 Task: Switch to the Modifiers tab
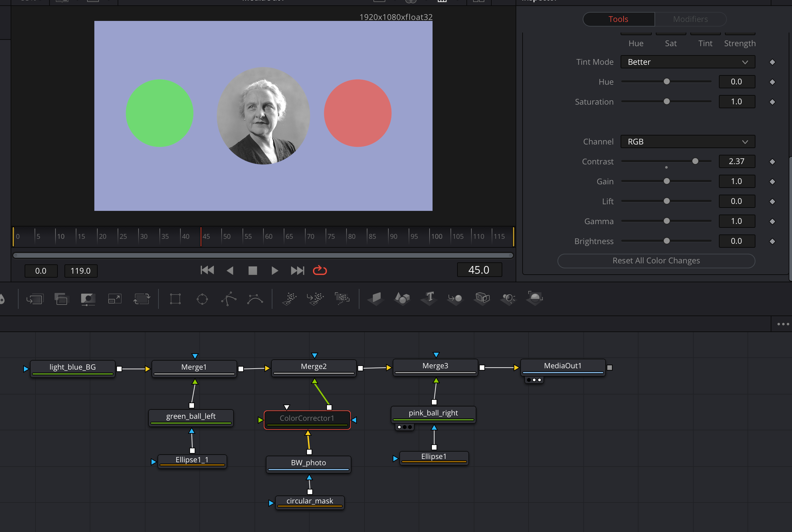click(x=690, y=19)
